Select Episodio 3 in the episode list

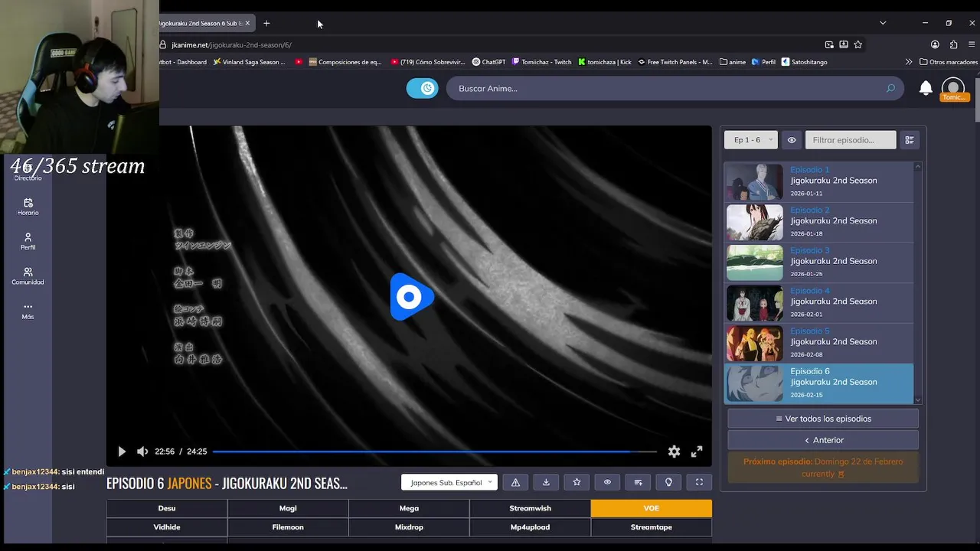(x=818, y=262)
